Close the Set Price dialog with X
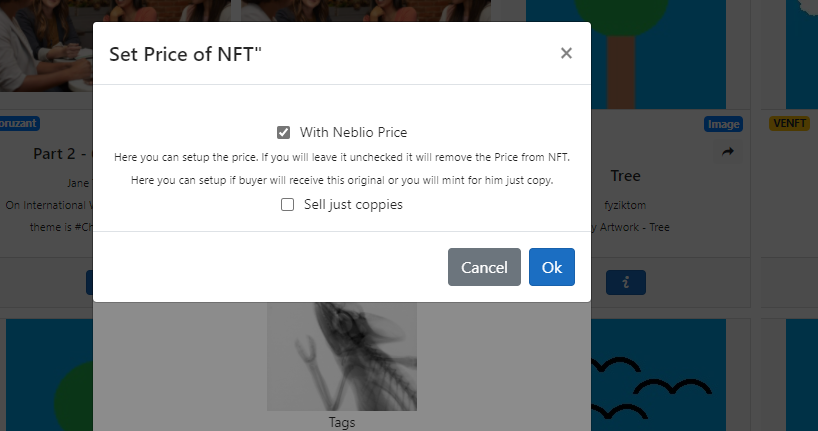The image size is (818, 431). tap(566, 53)
